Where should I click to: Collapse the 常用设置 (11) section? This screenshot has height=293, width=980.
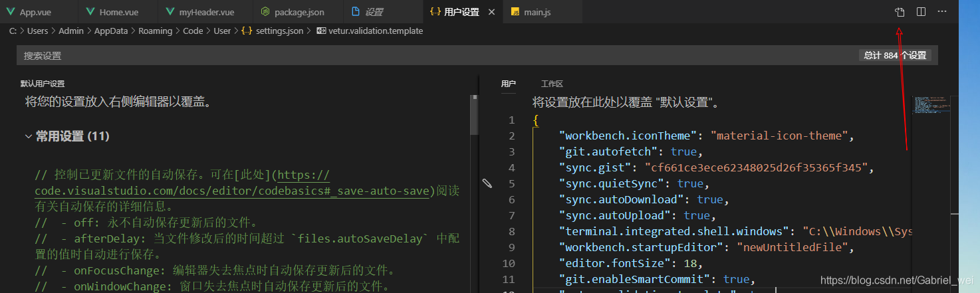(x=29, y=136)
